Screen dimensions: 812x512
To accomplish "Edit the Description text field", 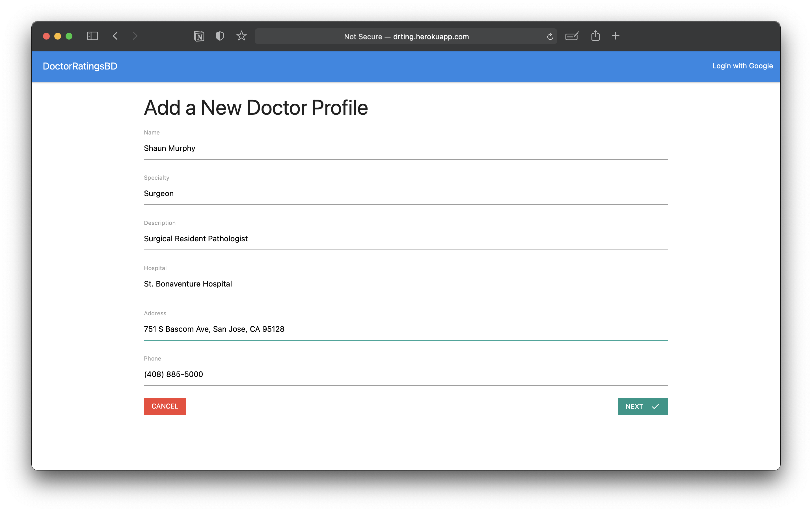I will pos(406,239).
